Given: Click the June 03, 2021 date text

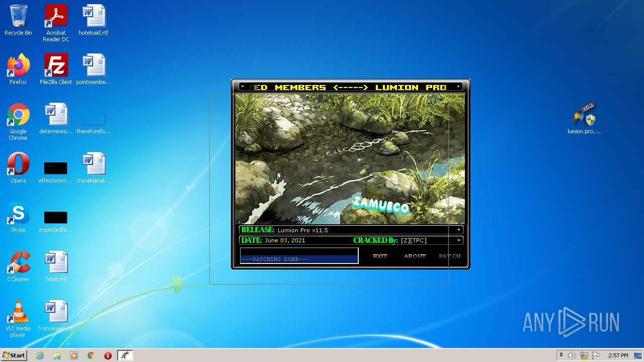Looking at the screenshot, I should (285, 240).
